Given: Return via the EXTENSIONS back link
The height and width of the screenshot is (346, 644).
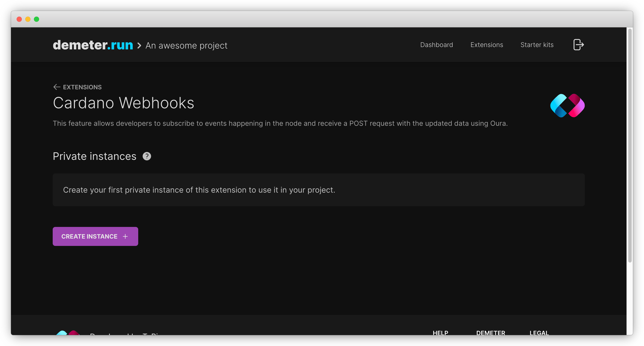Looking at the screenshot, I should click(77, 87).
